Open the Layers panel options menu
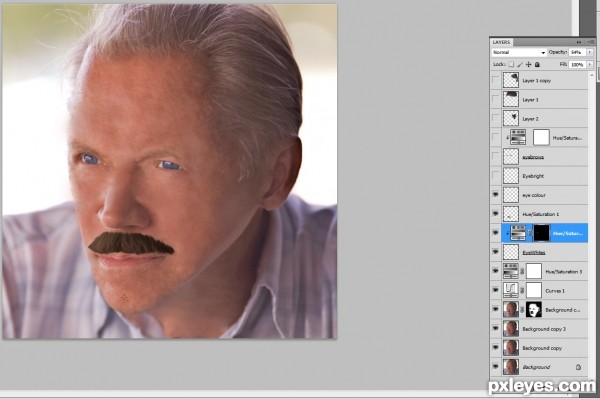Screen dimensions: 600x399 click(x=591, y=42)
